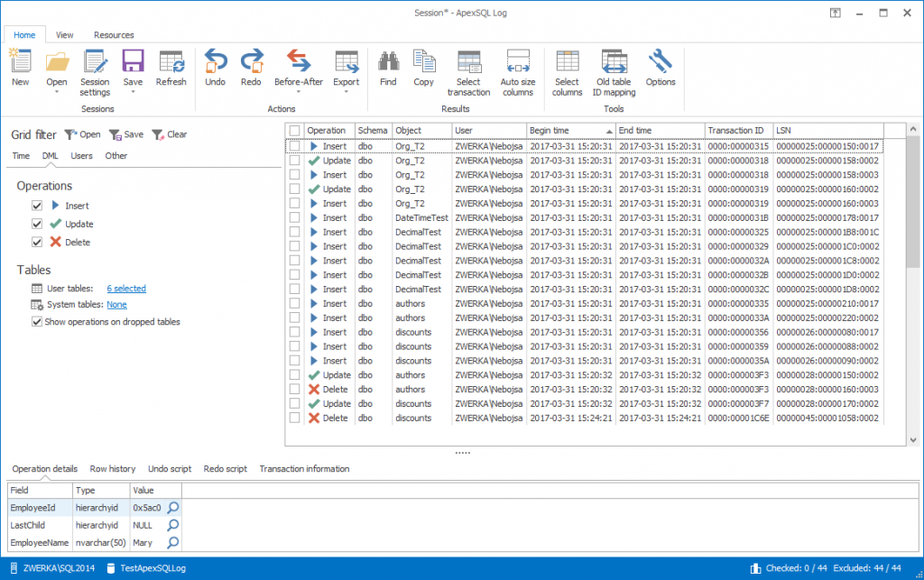Open the Open button dropdown
The image size is (924, 580).
coord(57,91)
